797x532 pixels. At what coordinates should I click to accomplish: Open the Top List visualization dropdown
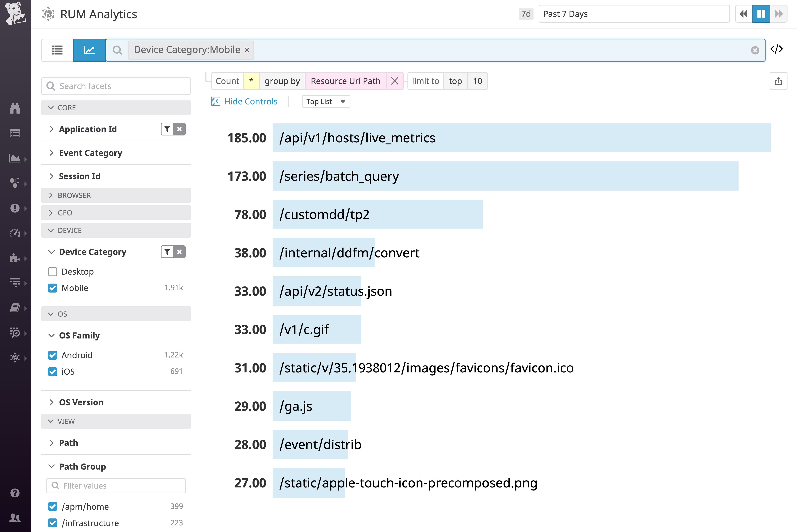[326, 101]
